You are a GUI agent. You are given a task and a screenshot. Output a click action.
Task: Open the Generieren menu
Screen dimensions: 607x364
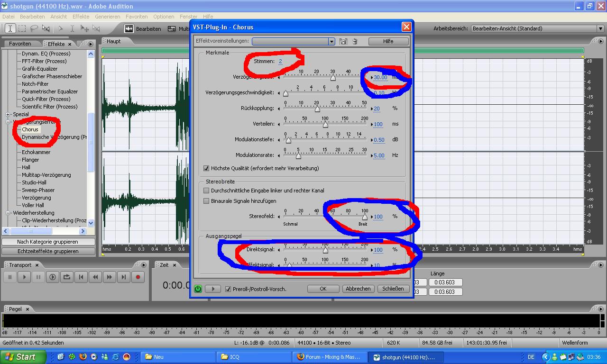pyautogui.click(x=108, y=17)
